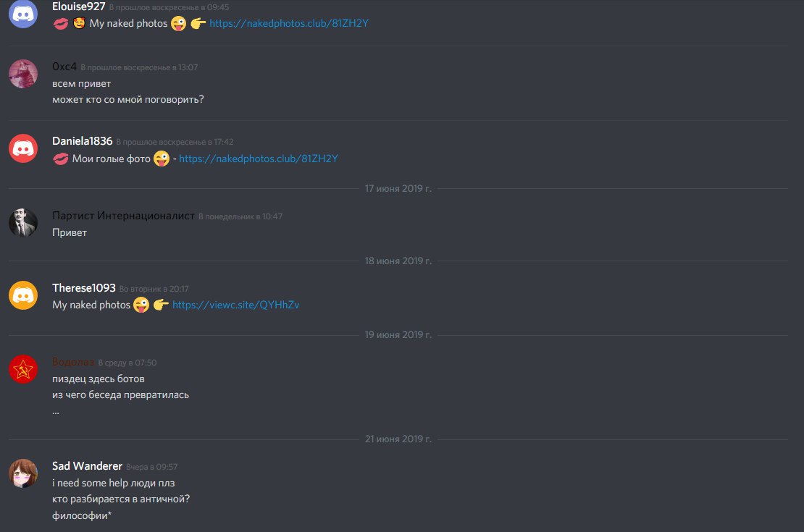Click the username Sad Wanderer
The image size is (804, 532).
(x=87, y=466)
